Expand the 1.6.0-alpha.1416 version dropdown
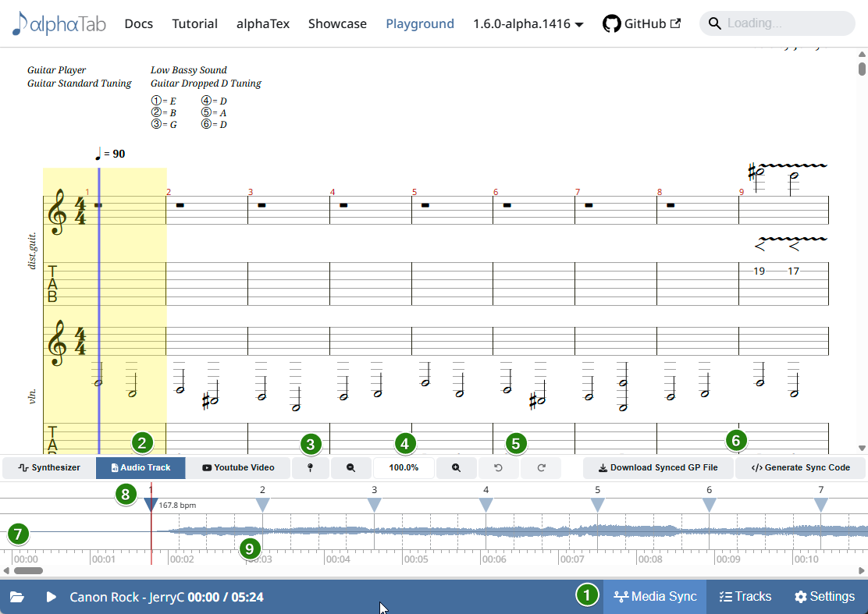This screenshot has height=614, width=868. (x=528, y=23)
